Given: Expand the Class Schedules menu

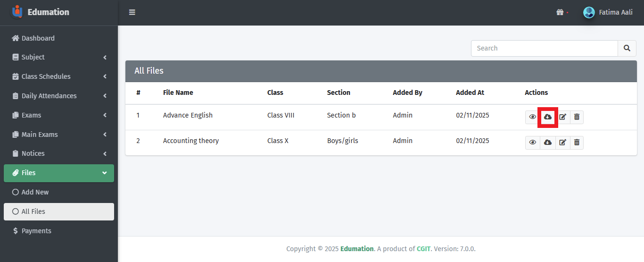Looking at the screenshot, I should pyautogui.click(x=58, y=76).
